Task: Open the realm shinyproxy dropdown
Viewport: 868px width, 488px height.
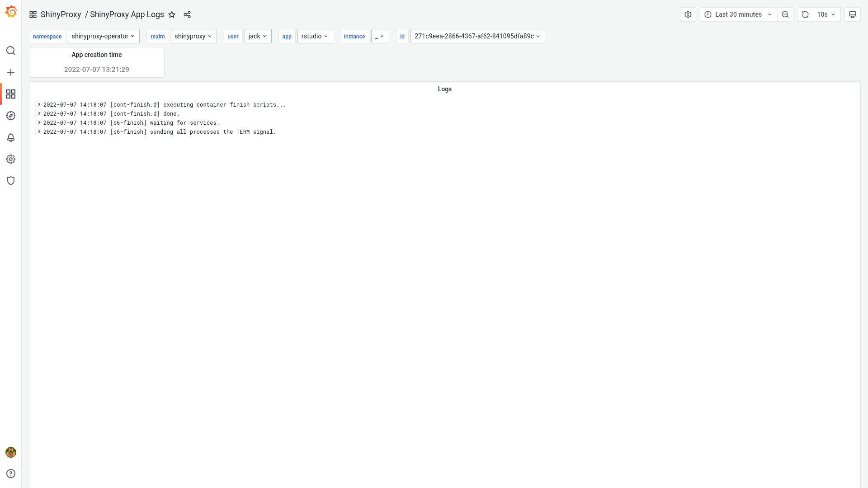Action: pos(193,36)
